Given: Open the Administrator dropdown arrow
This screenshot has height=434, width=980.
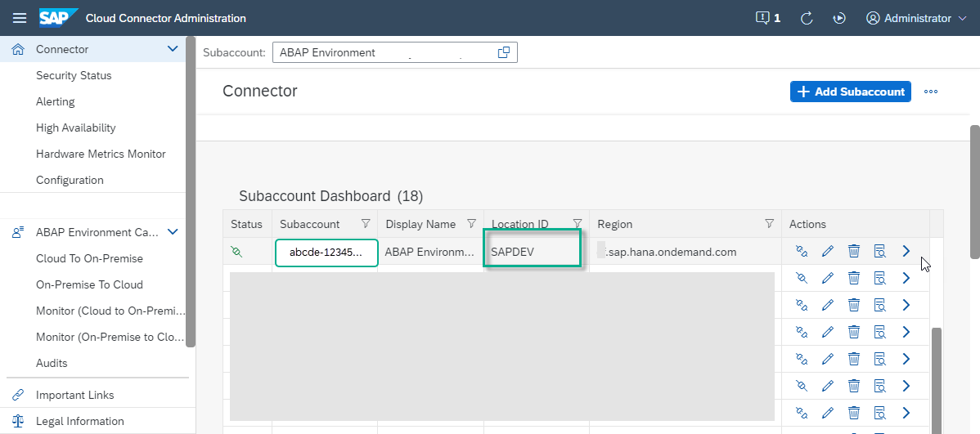Looking at the screenshot, I should point(962,19).
